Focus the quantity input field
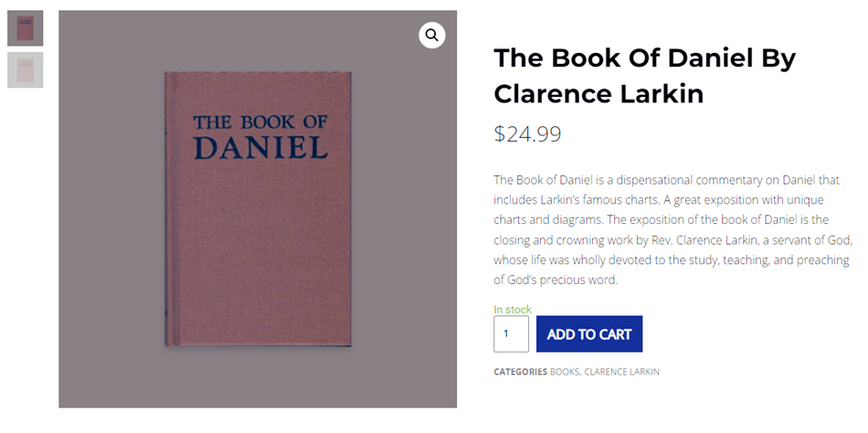This screenshot has width=868, height=433. click(511, 334)
